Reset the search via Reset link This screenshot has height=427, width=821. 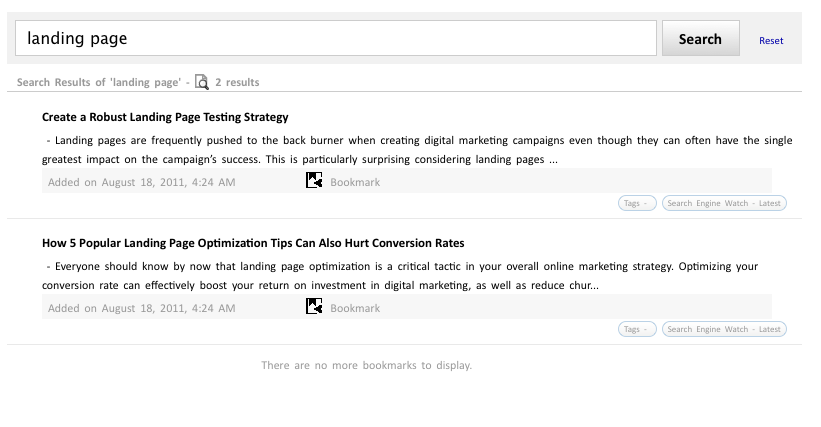point(771,41)
